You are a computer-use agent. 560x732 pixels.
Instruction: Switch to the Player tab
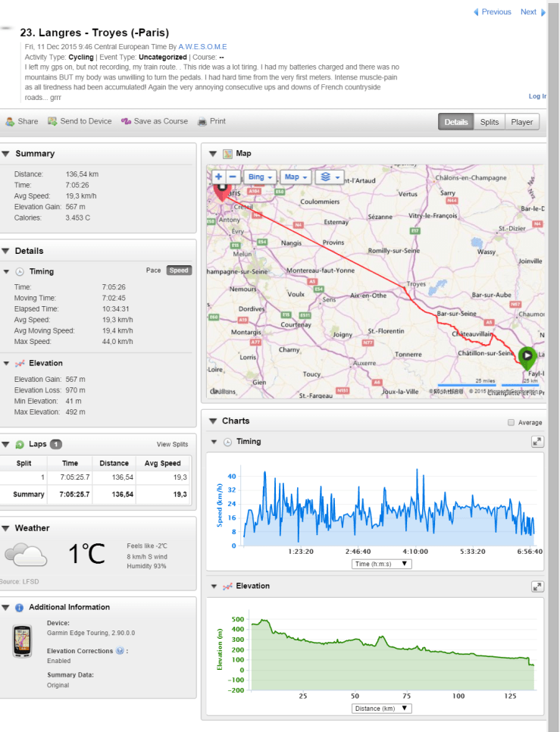(521, 122)
